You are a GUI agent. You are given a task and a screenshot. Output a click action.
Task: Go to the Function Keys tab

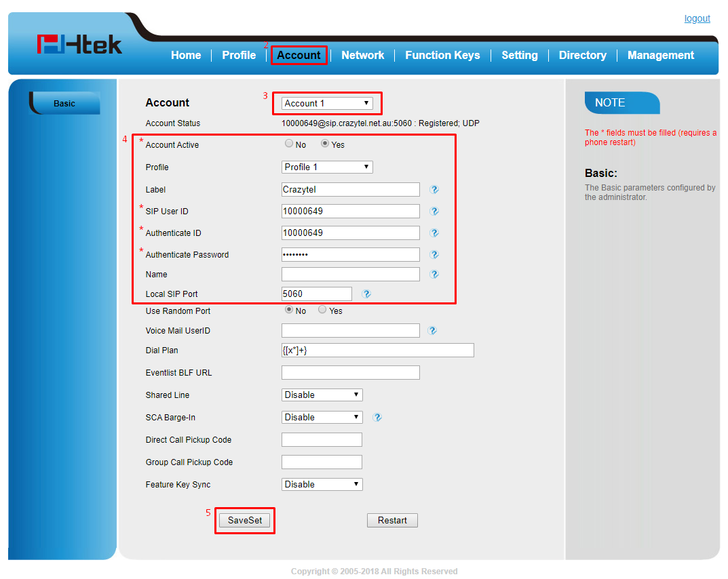(442, 56)
